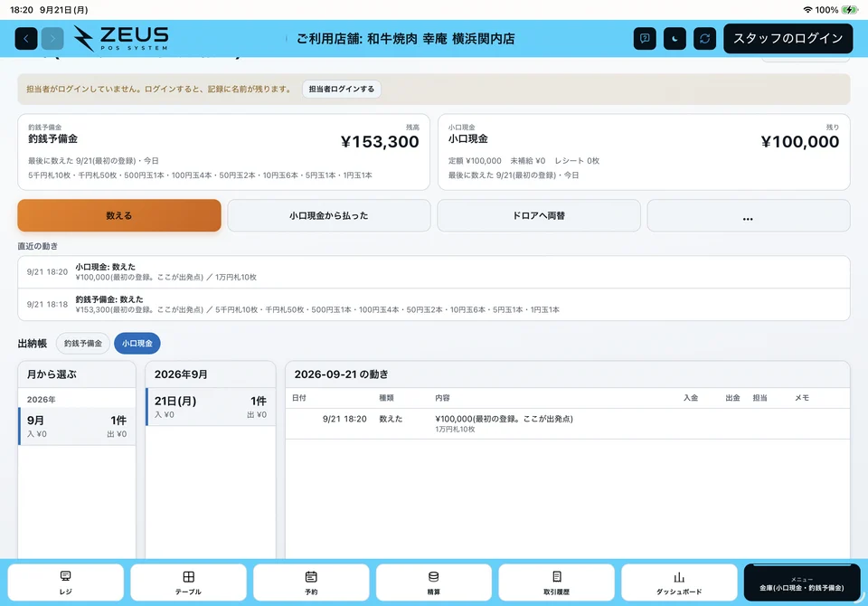Screen dimensions: 868x606
Task: Open the 精算 settlement icon tab
Action: [x=434, y=582]
